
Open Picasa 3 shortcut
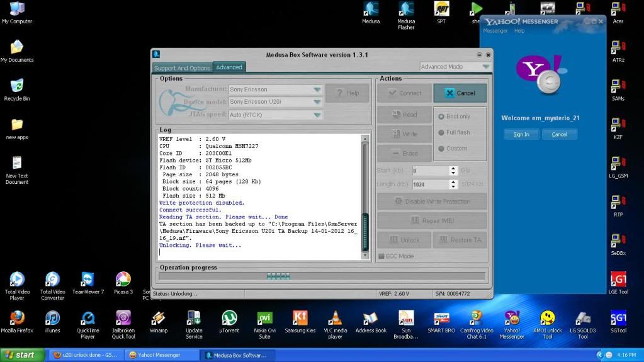coord(123,283)
